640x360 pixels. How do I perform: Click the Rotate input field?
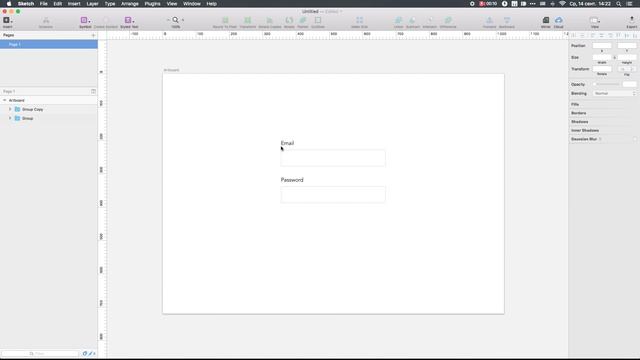[602, 69]
